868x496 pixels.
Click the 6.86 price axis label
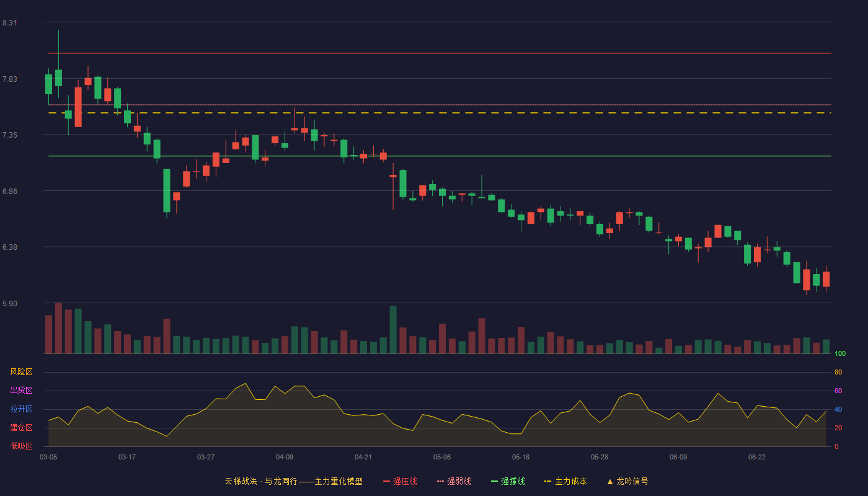tap(10, 192)
